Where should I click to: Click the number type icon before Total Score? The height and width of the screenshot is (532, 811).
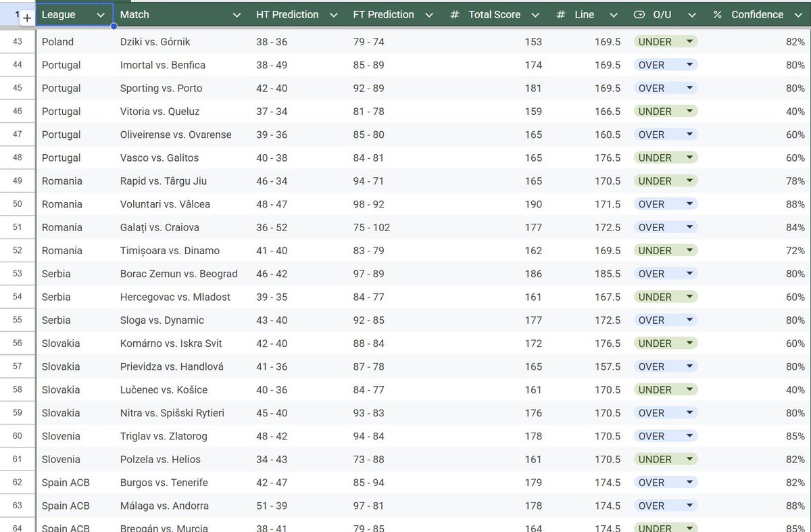point(455,15)
